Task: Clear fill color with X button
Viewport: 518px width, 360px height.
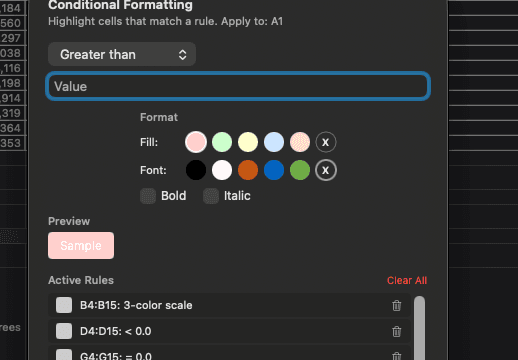Action: 326,142
